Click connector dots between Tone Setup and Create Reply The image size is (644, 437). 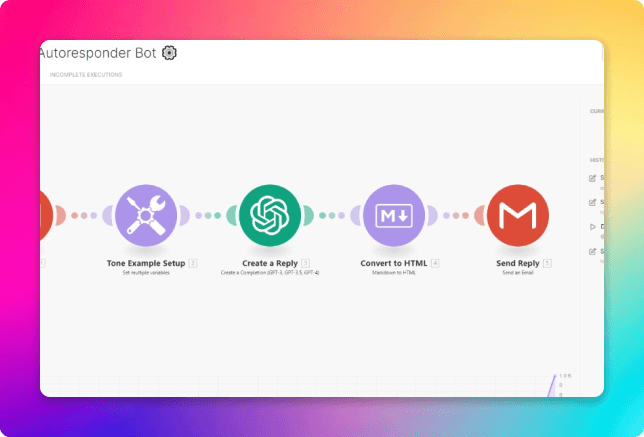pos(208,215)
